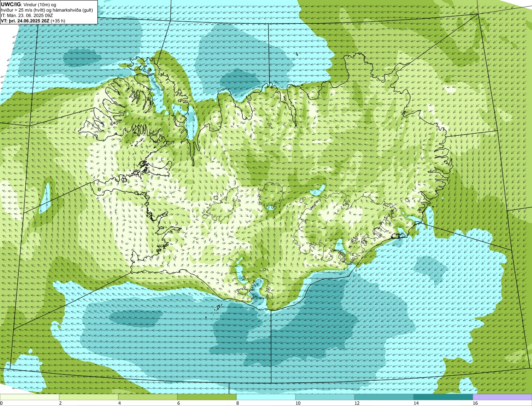Click the aqua 10–12 legend swatch

click(x=325, y=397)
